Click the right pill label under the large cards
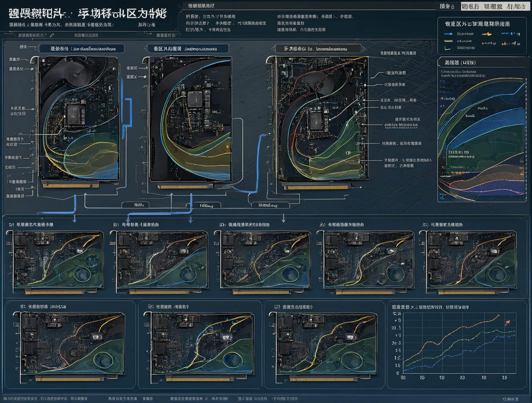The width and height of the screenshot is (532, 403). (270, 205)
